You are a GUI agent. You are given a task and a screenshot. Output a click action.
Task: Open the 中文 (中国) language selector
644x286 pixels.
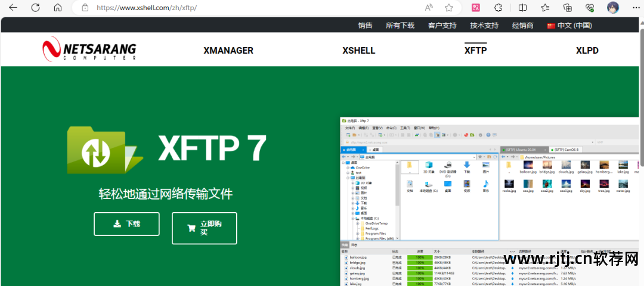coord(569,26)
